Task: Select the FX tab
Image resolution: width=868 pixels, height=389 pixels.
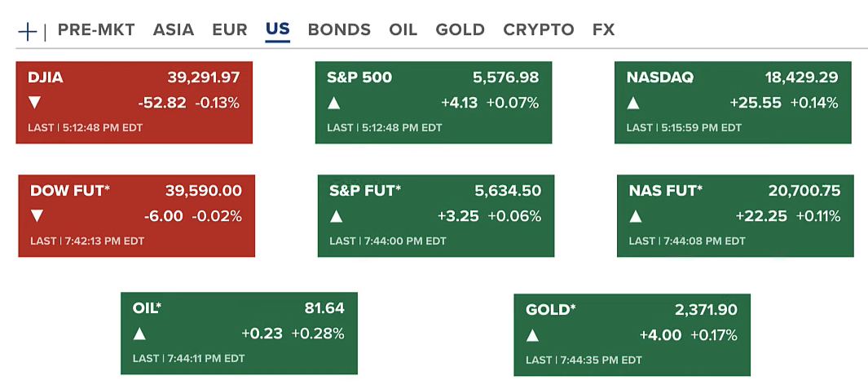Action: [x=603, y=30]
